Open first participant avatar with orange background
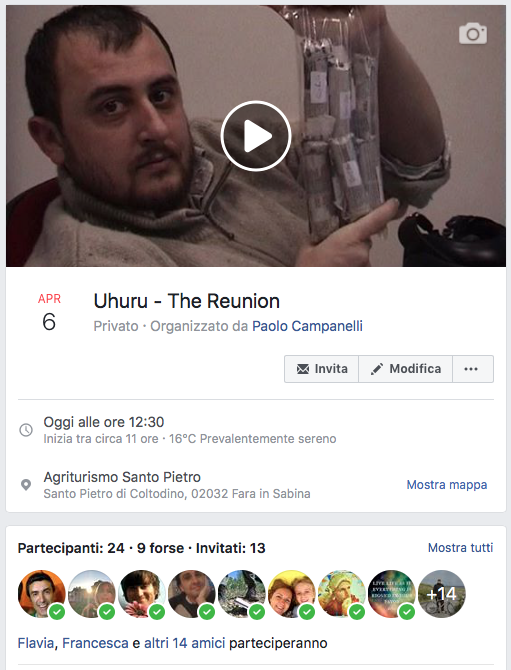This screenshot has height=670, width=511. coord(41,594)
